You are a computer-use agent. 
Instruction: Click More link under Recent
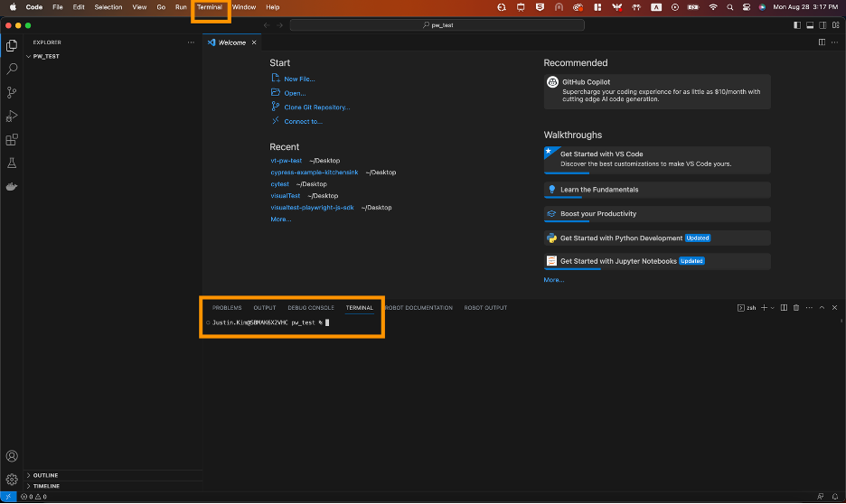pos(280,219)
